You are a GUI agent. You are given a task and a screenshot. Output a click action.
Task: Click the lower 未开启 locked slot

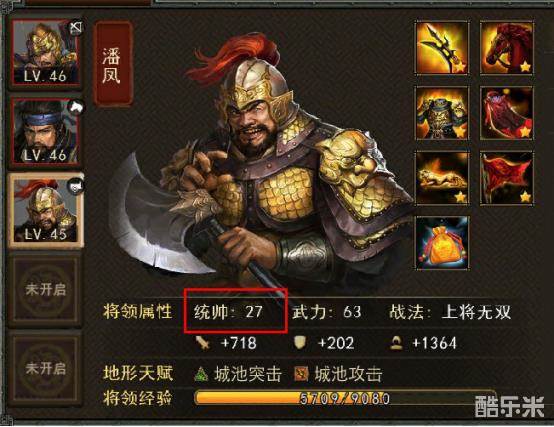pos(46,369)
